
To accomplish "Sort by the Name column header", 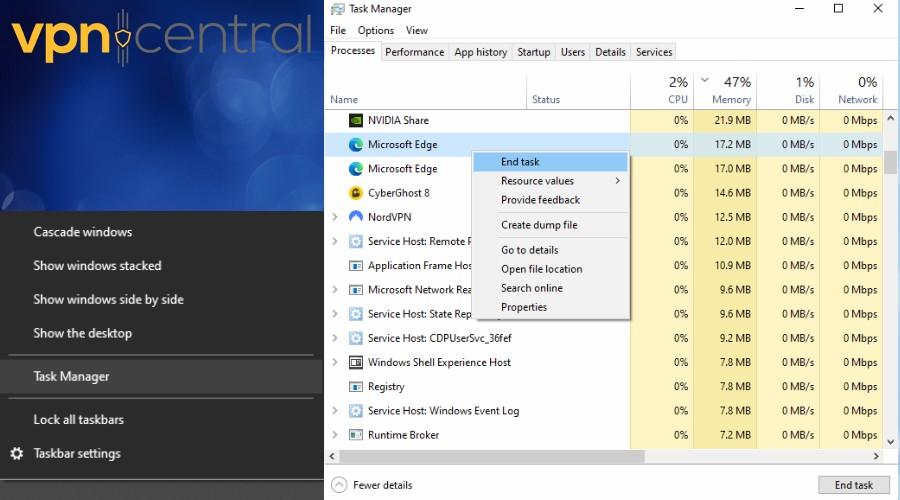I will click(425, 91).
